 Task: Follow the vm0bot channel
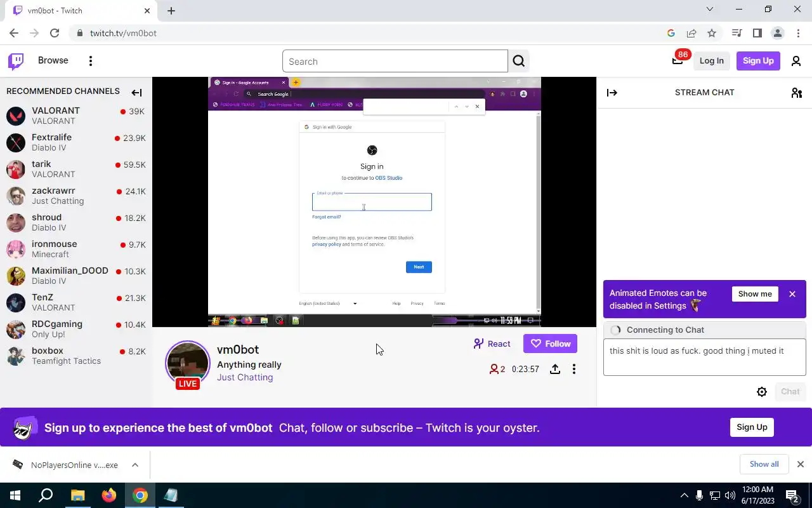550,344
